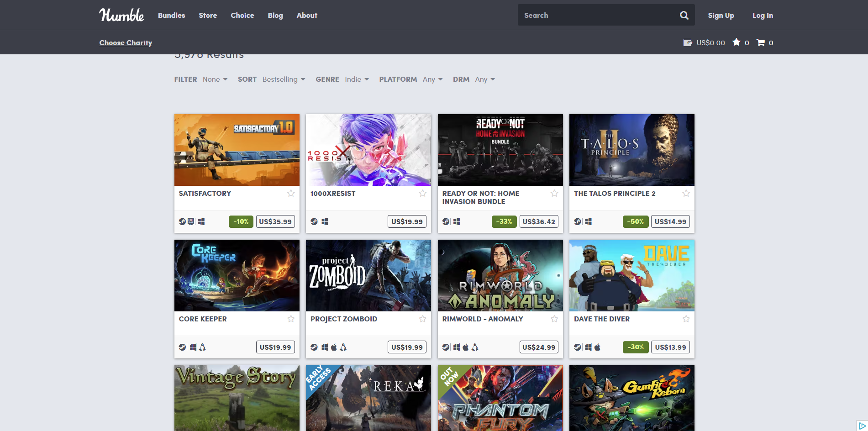Click the search magnifier icon
Image resolution: width=868 pixels, height=431 pixels.
(684, 15)
